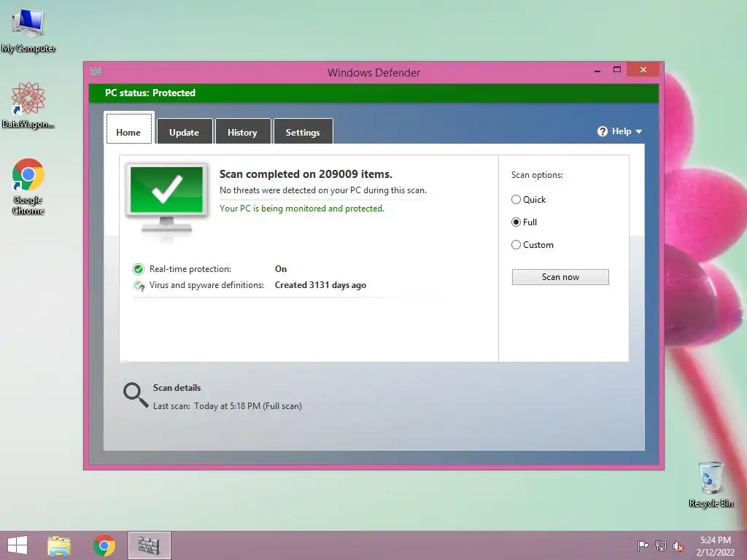Click the virus definitions status icon
Viewport: 747px width, 560px height.
(x=139, y=286)
